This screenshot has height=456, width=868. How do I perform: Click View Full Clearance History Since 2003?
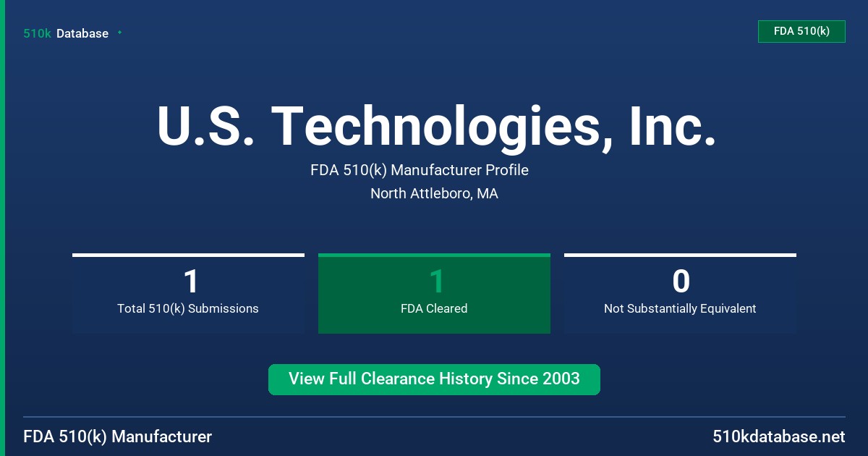point(434,379)
